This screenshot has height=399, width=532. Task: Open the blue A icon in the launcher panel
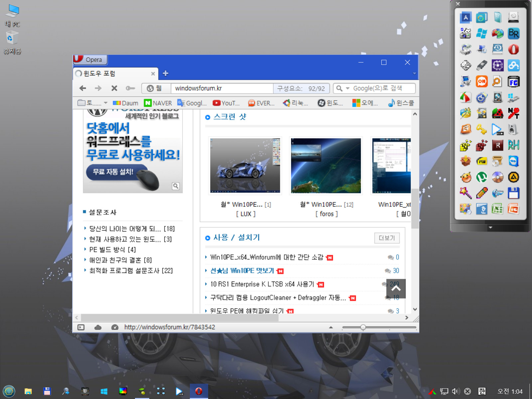[x=465, y=17]
